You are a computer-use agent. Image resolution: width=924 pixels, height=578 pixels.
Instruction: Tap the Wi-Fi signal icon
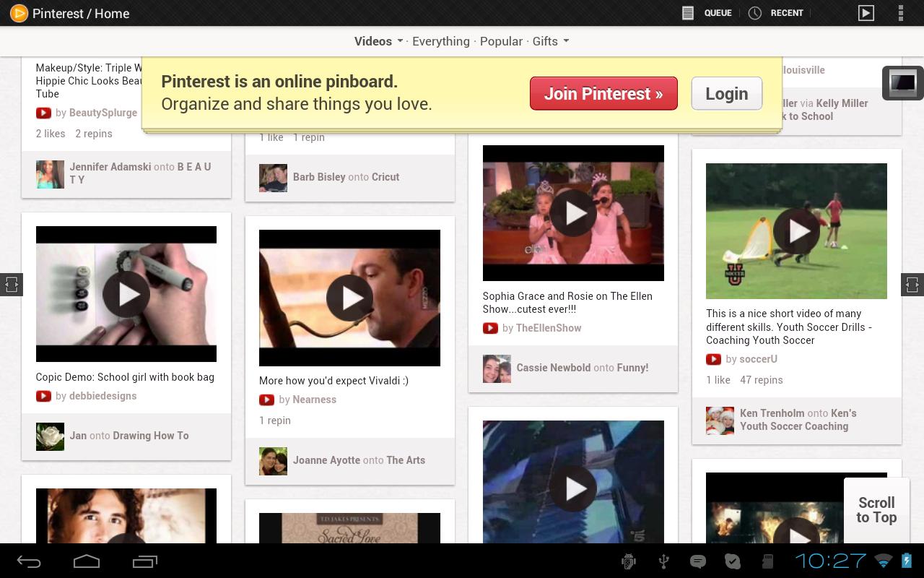point(883,561)
